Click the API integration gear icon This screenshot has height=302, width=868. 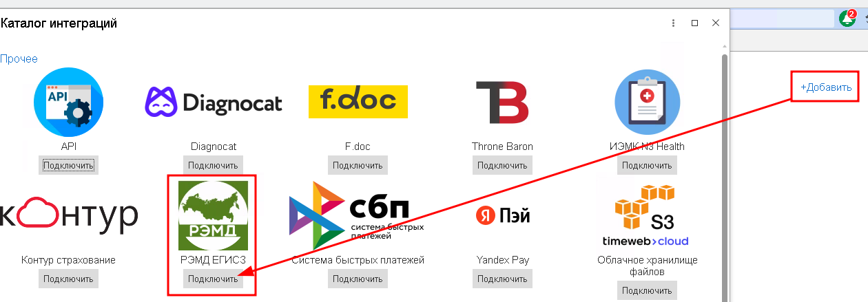click(68, 103)
